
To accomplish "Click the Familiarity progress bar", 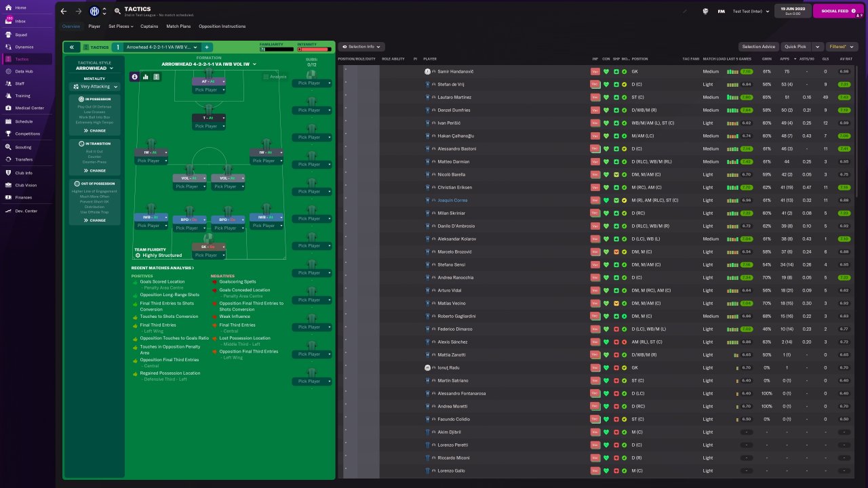I will 277,49.
